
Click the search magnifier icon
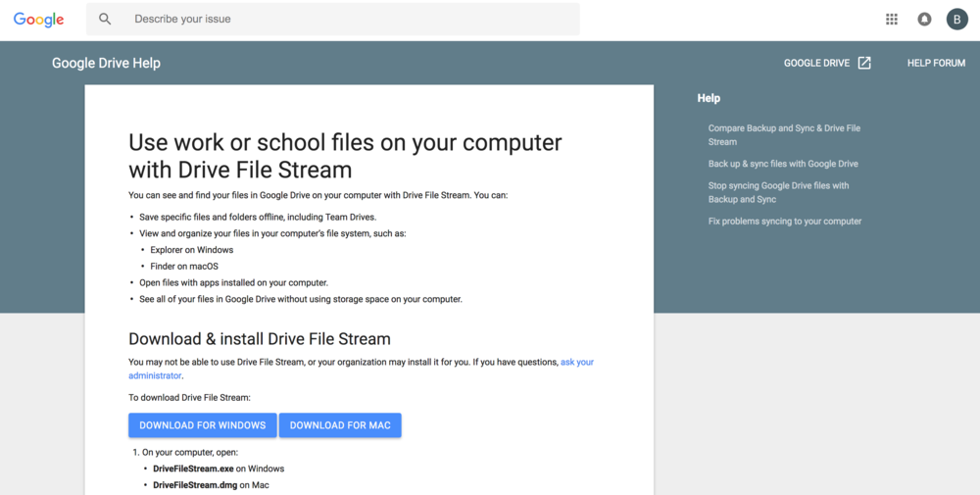click(105, 19)
